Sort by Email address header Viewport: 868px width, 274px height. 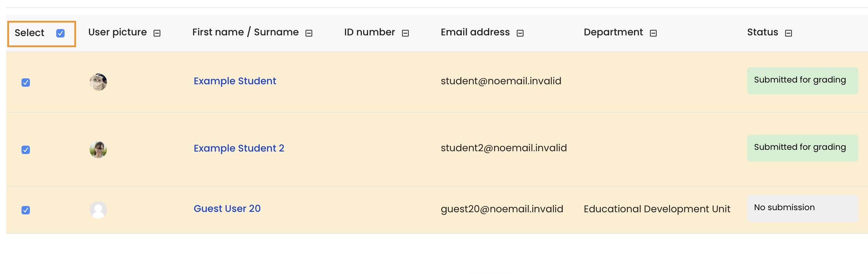pos(475,32)
